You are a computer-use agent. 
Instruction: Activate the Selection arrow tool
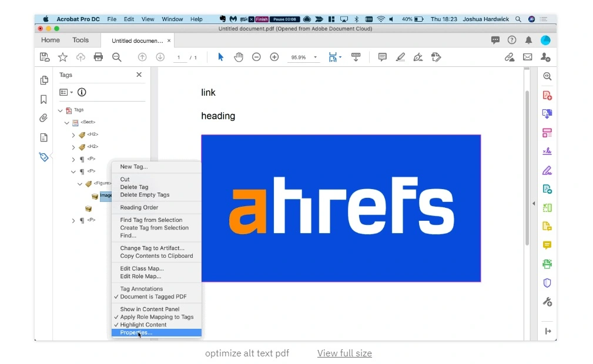pos(220,57)
